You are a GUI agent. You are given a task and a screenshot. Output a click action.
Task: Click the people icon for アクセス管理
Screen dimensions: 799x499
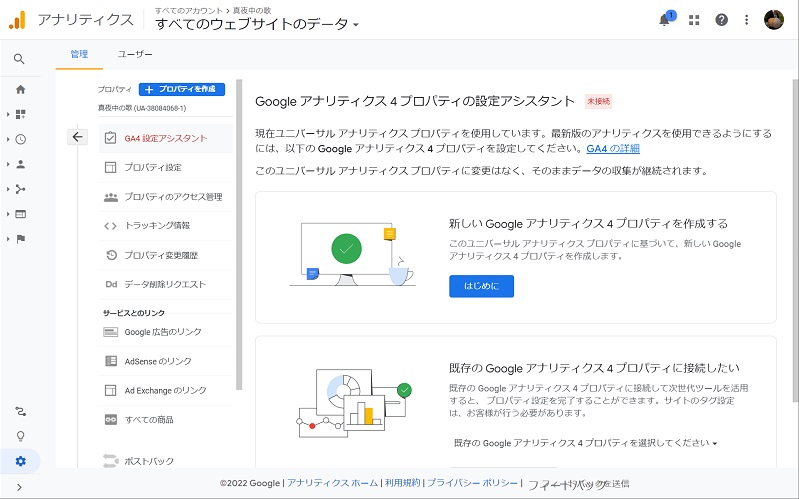(111, 197)
